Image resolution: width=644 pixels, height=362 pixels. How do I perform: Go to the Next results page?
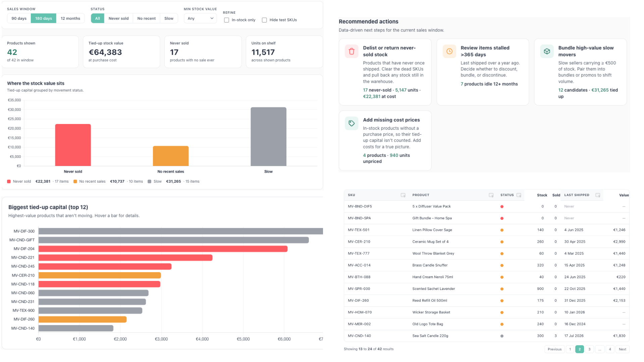click(x=623, y=349)
